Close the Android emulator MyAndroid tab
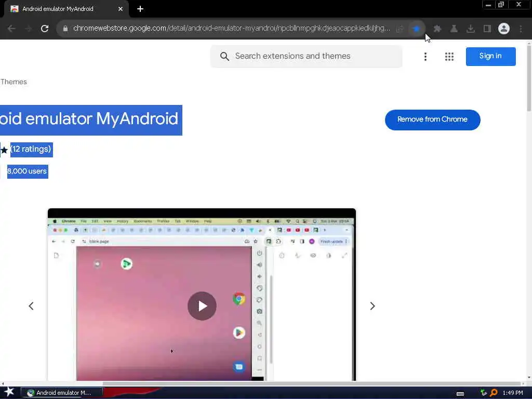This screenshot has height=399, width=532. click(x=121, y=9)
